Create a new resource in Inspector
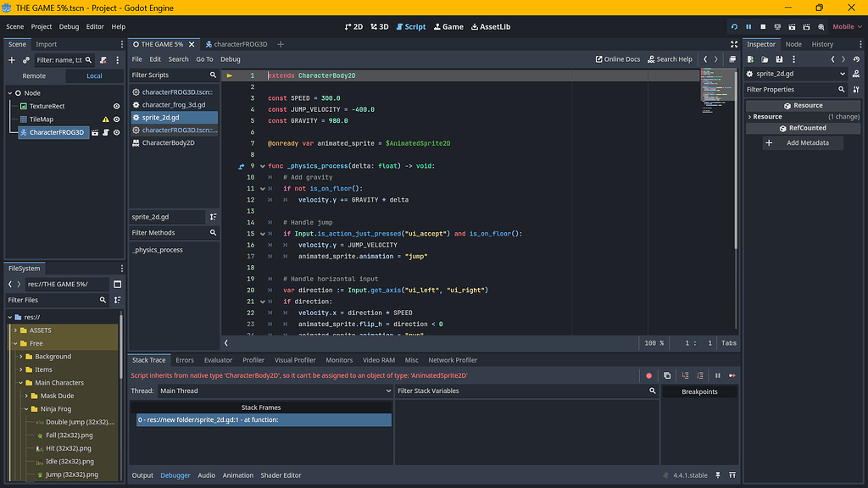 (751, 59)
